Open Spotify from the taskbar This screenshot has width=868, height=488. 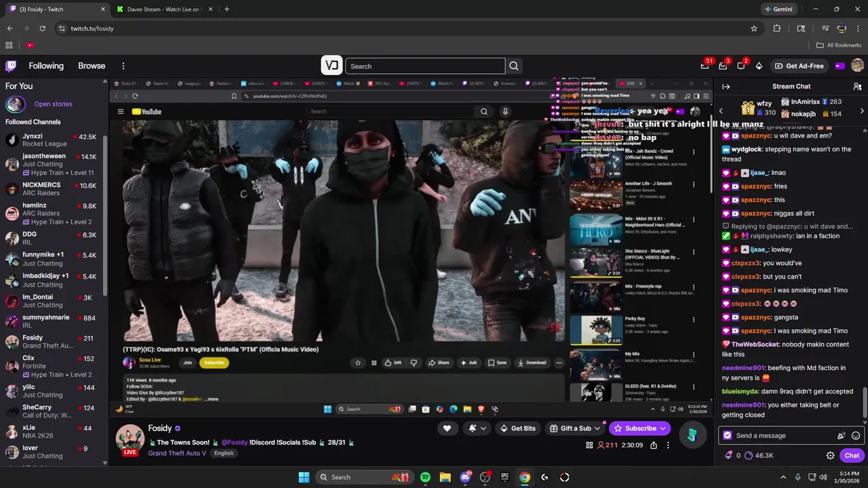pos(425,477)
